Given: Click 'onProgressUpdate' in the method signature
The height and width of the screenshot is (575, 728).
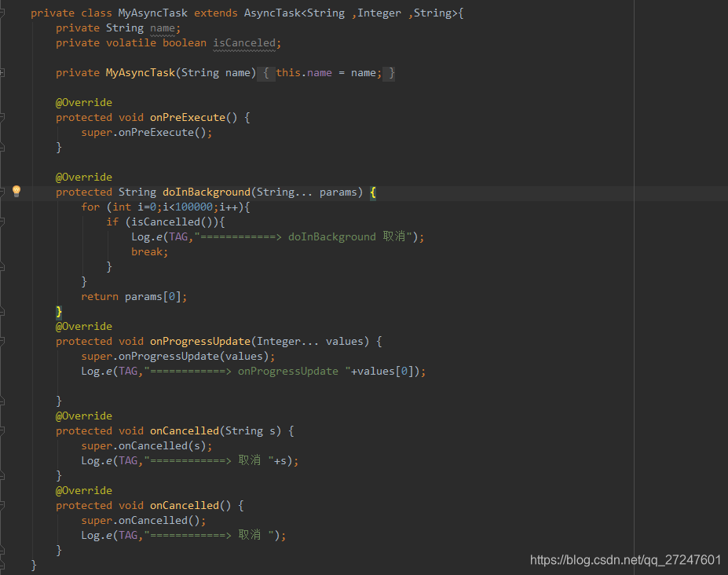Looking at the screenshot, I should pos(200,342).
